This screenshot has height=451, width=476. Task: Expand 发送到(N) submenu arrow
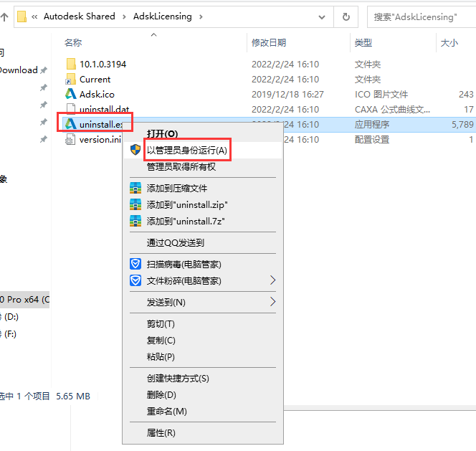272,302
